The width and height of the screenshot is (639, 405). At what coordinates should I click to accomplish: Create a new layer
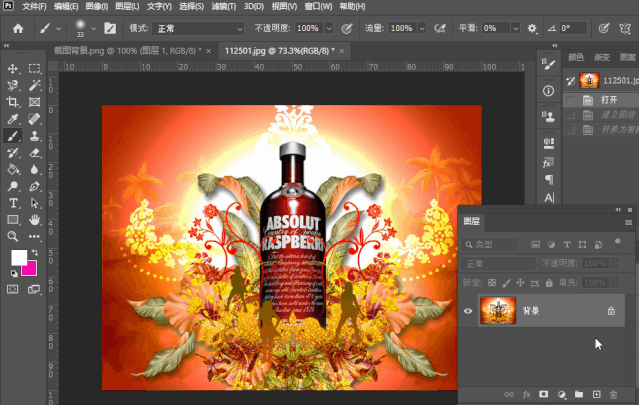[x=596, y=396]
